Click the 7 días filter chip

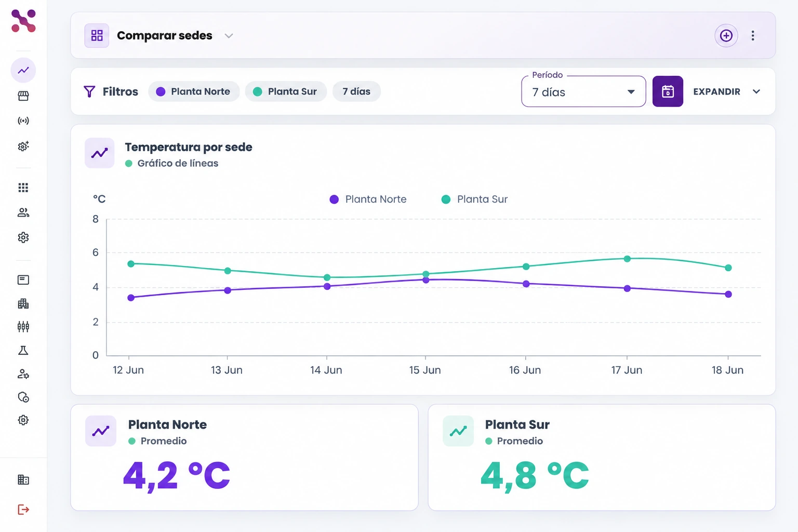pyautogui.click(x=356, y=91)
